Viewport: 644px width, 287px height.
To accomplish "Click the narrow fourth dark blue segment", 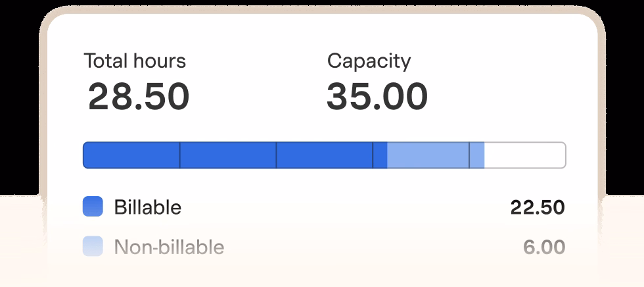I will (380, 155).
